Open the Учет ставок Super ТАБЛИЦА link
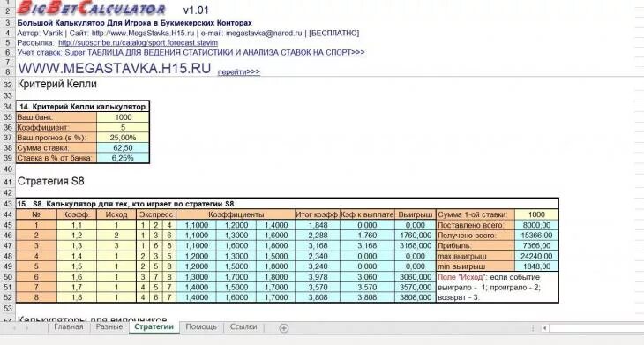The height and width of the screenshot is (345, 644). [191, 53]
